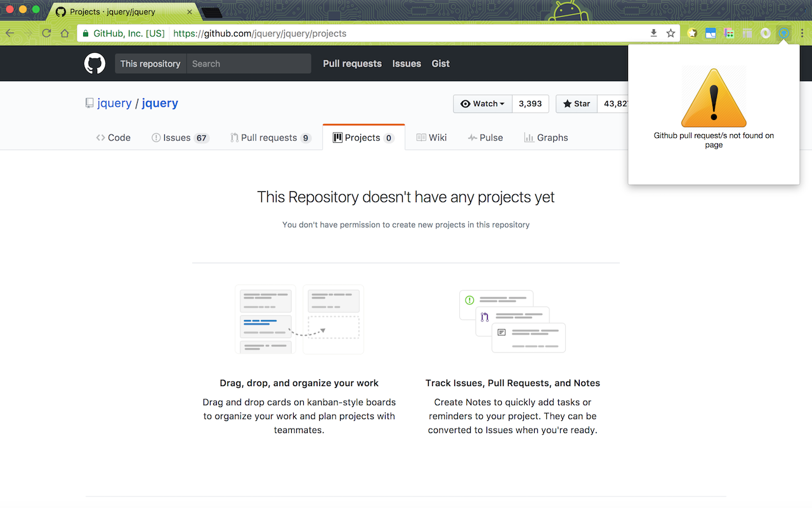Open the Code tab
This screenshot has width=812, height=508.
(114, 137)
